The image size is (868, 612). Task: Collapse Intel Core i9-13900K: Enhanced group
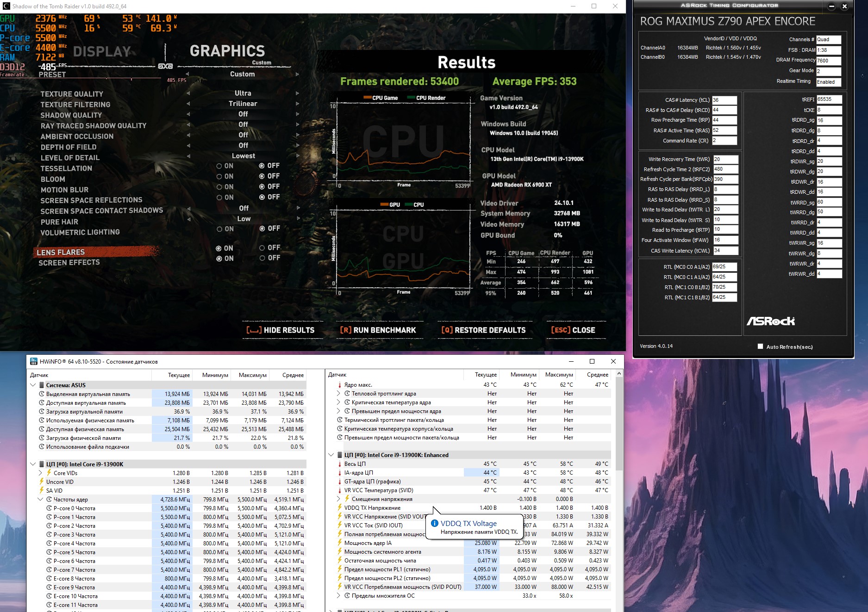[331, 455]
